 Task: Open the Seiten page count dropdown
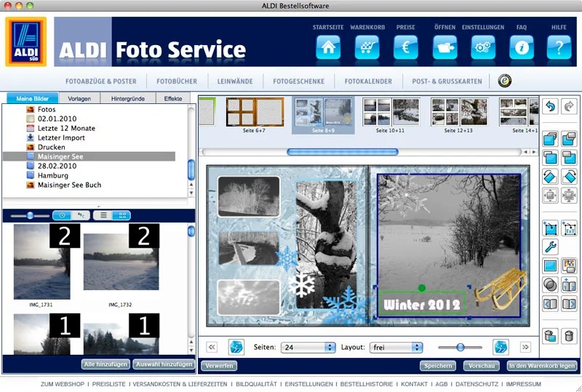click(308, 348)
